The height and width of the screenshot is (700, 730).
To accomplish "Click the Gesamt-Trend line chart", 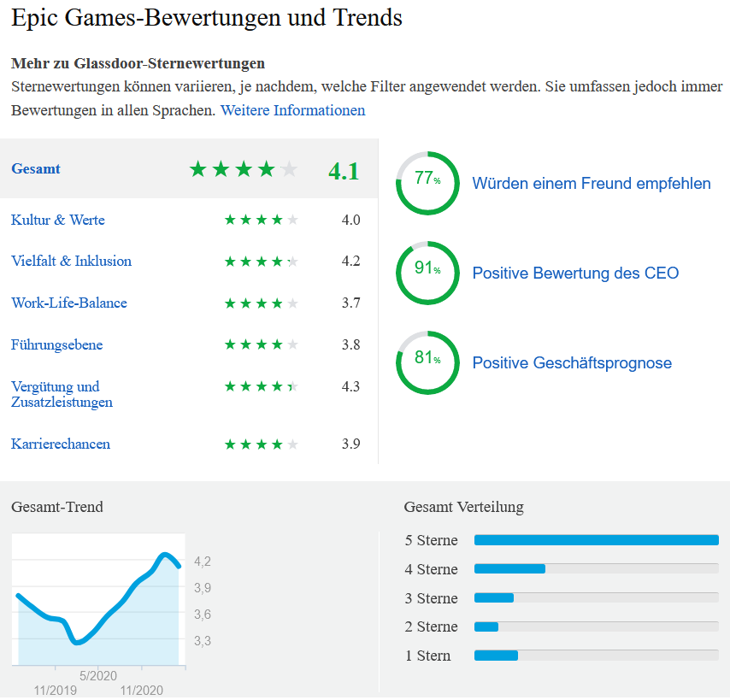I will 98,600.
